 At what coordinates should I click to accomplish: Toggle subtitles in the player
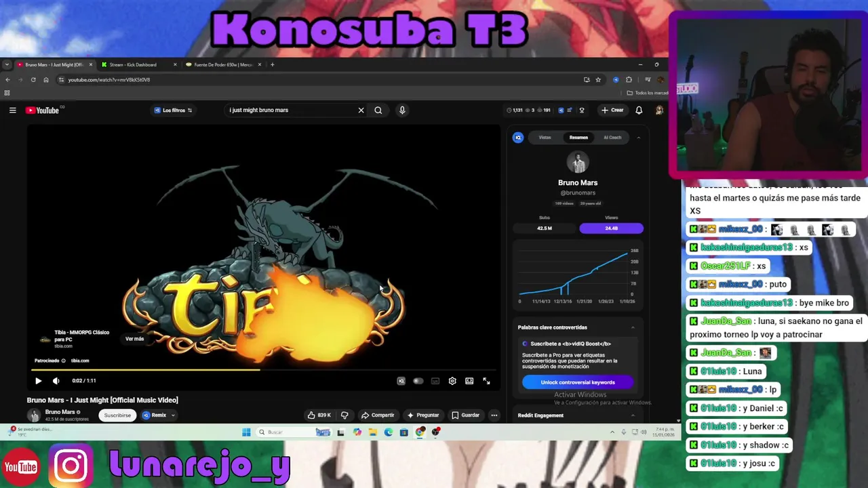pos(435,381)
